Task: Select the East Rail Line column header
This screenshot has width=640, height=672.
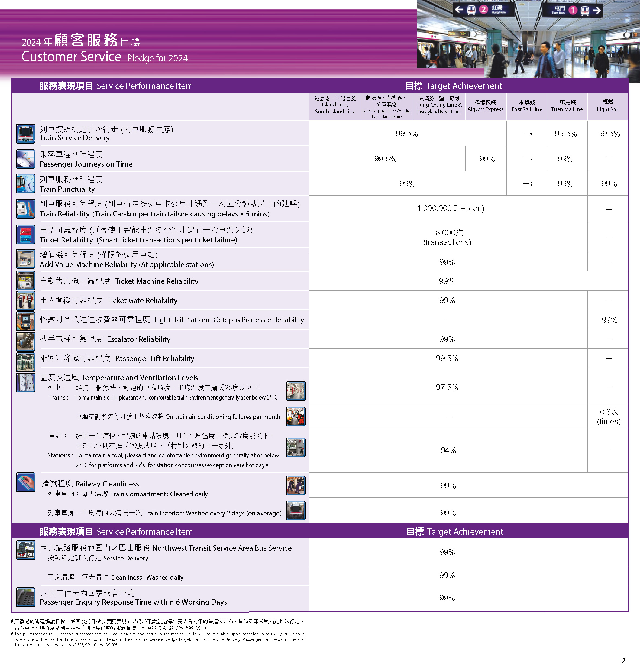Action: (526, 106)
